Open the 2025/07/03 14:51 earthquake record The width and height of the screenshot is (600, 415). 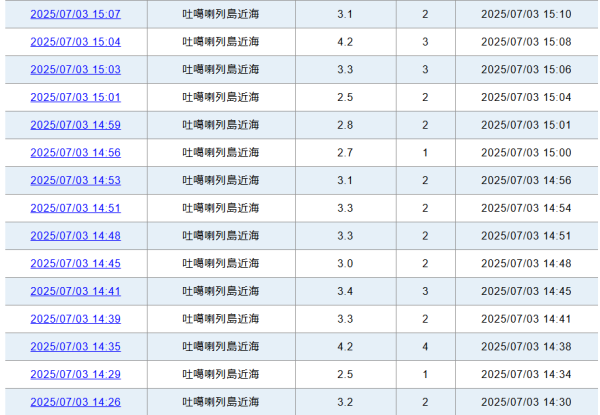pyautogui.click(x=75, y=208)
